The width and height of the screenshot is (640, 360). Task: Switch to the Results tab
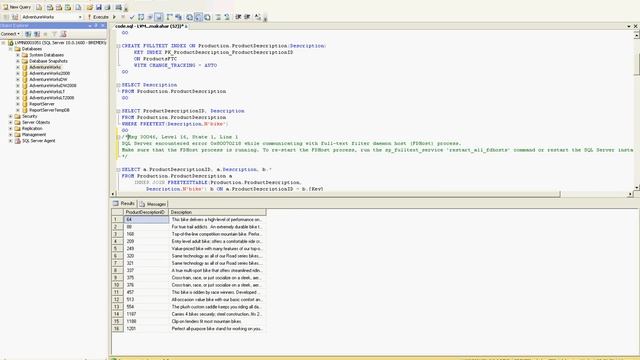pyautogui.click(x=124, y=203)
